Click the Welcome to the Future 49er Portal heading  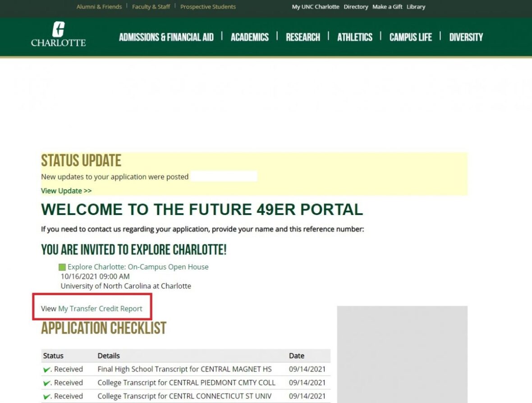click(202, 209)
